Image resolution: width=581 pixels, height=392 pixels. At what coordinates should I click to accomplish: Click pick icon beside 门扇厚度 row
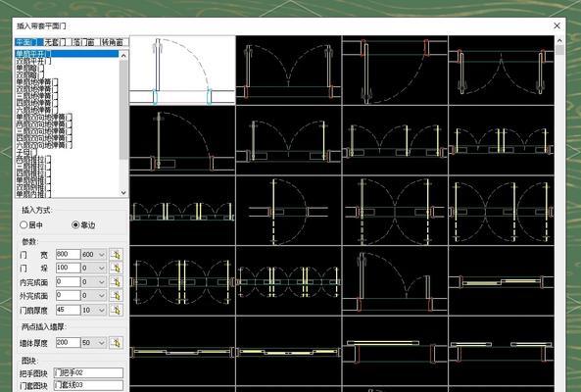116,310
